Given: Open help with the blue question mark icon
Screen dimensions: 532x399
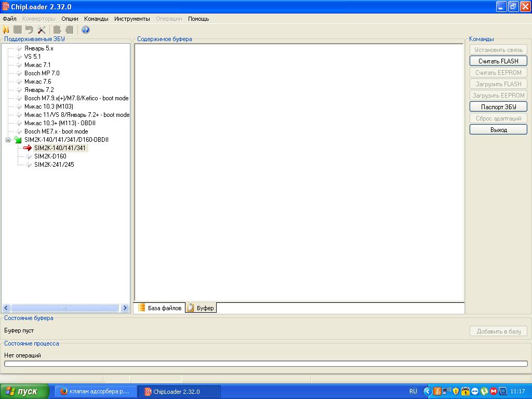Looking at the screenshot, I should pos(86,30).
